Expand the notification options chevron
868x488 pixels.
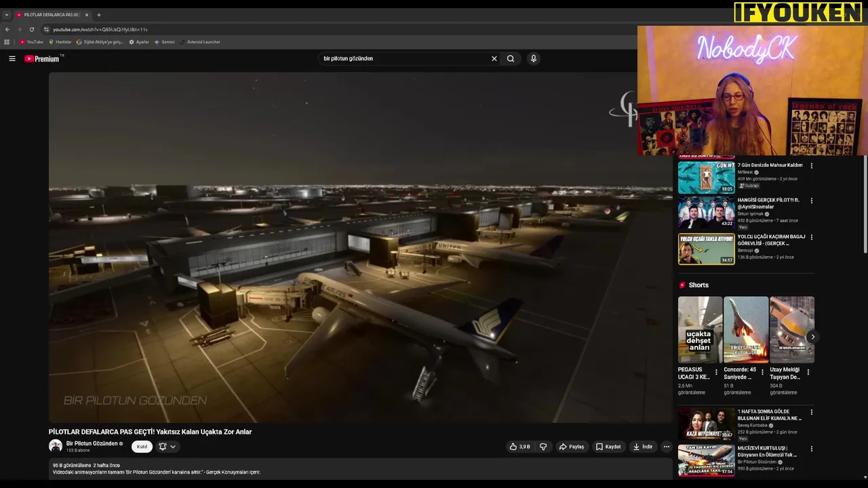(173, 447)
